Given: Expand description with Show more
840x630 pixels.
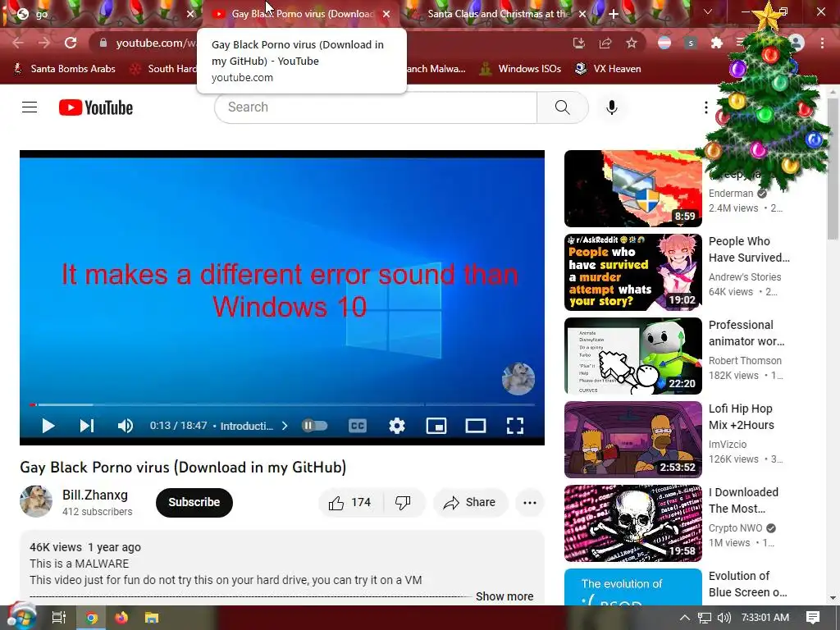Looking at the screenshot, I should (504, 596).
